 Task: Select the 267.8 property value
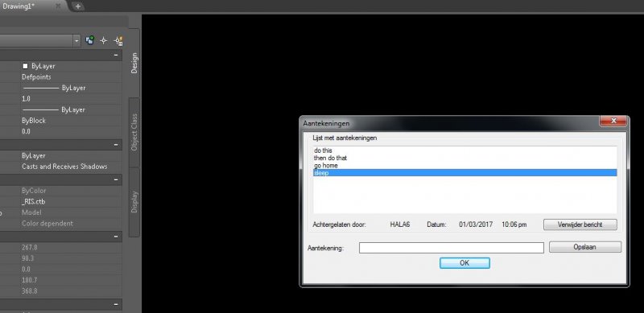pos(30,248)
